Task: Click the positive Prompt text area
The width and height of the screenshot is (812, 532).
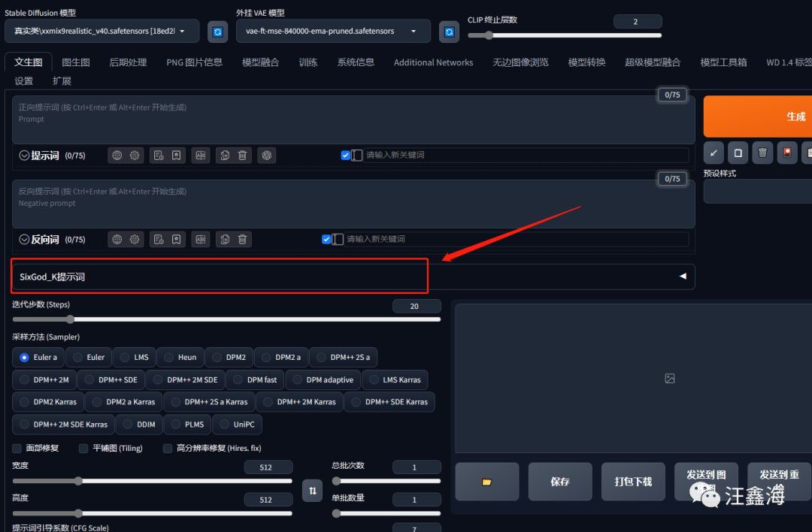Action: pyautogui.click(x=353, y=119)
